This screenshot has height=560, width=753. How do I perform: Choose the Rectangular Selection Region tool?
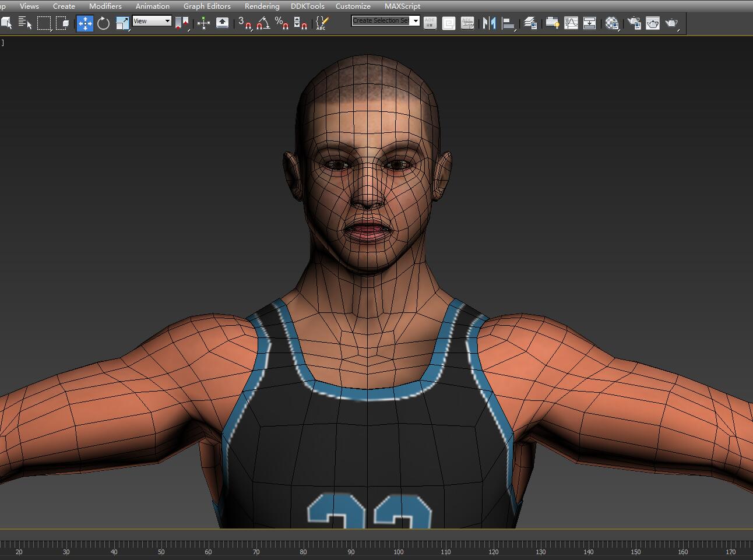click(x=44, y=23)
